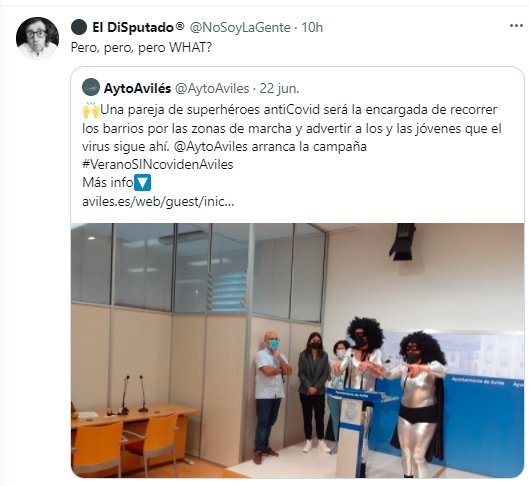Viewport: 529px width, 486px height.
Task: Click the AytoAvilés display name
Action: pyautogui.click(x=137, y=88)
